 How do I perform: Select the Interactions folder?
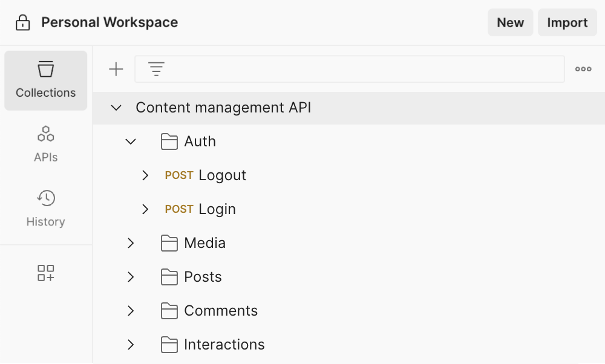[x=224, y=345]
